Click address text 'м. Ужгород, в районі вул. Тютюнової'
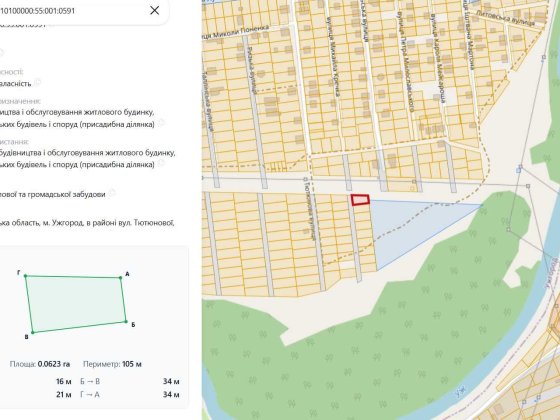This screenshot has height=420, width=560. click(x=108, y=223)
